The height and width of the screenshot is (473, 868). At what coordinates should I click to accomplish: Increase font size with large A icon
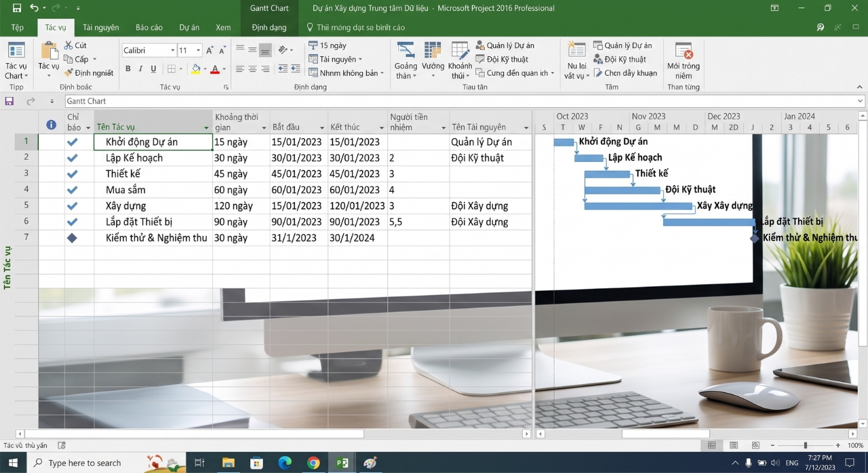[210, 50]
